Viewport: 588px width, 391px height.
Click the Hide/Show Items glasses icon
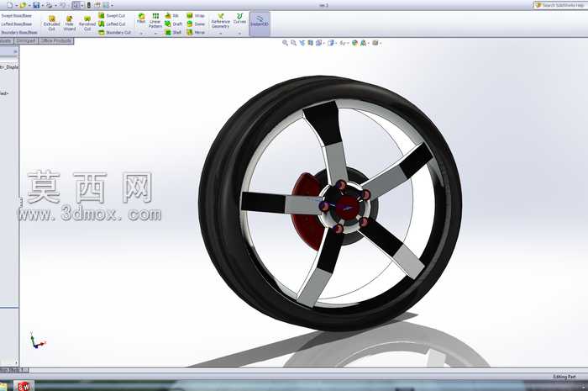tap(343, 43)
